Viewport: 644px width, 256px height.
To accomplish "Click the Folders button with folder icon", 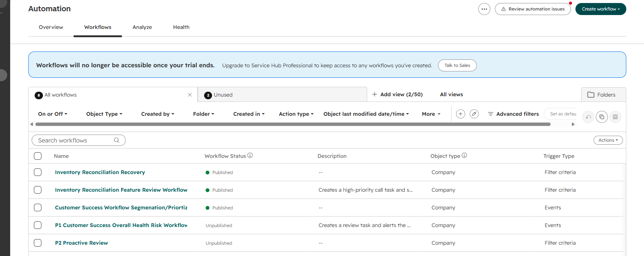I will pos(604,95).
